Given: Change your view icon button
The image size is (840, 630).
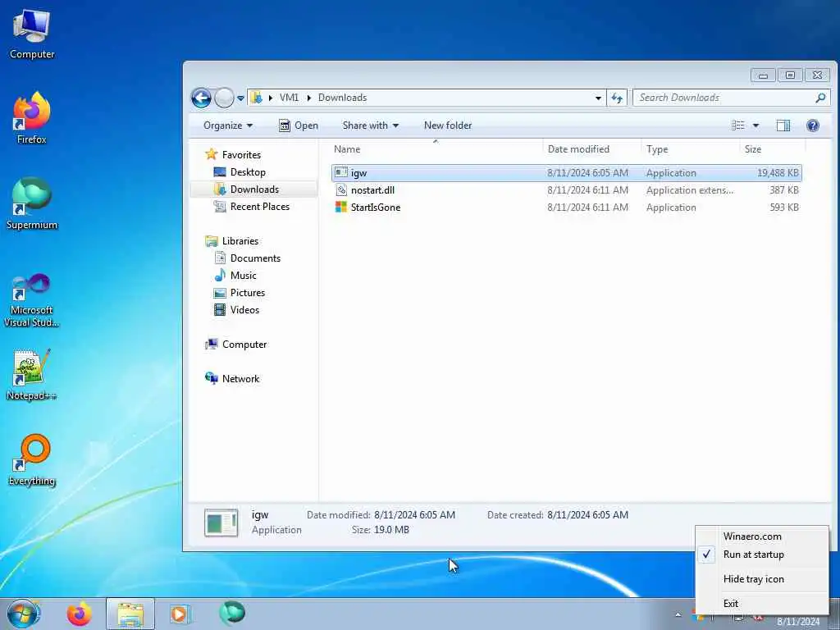Looking at the screenshot, I should (x=738, y=126).
